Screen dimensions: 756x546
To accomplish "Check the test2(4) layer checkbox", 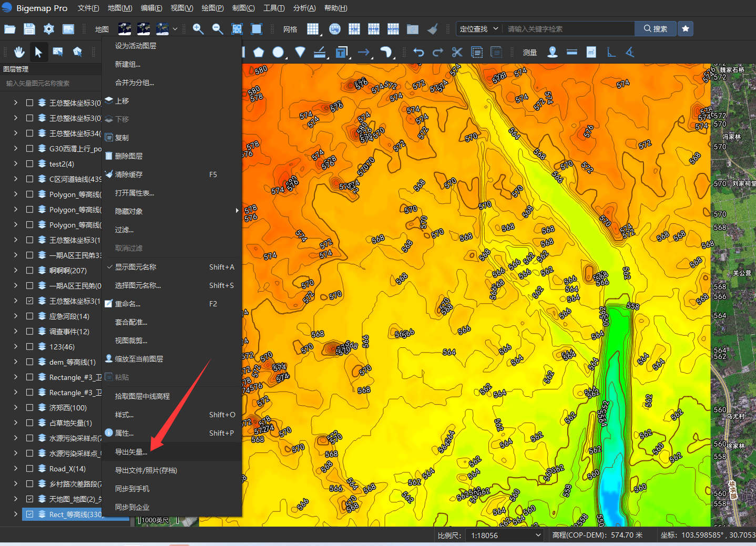I will click(x=30, y=164).
